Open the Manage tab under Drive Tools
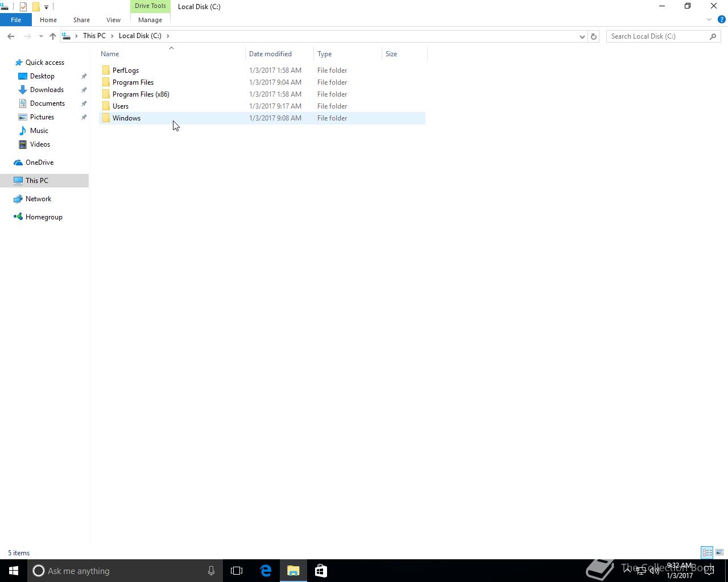 150,20
